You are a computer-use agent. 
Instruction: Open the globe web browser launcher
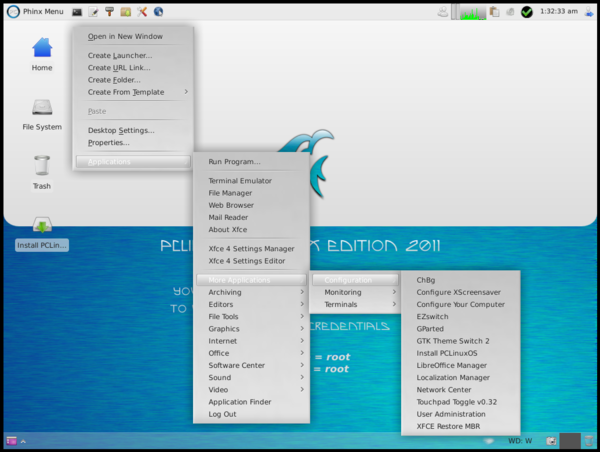[x=158, y=12]
